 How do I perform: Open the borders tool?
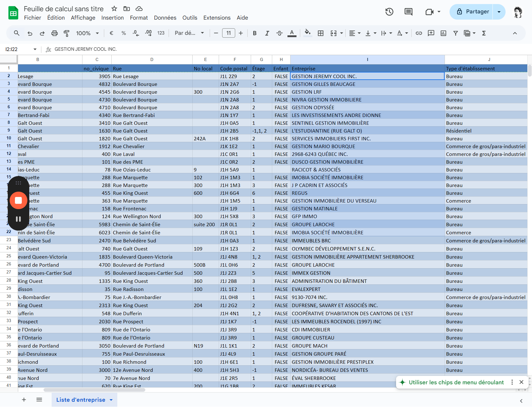pos(320,33)
